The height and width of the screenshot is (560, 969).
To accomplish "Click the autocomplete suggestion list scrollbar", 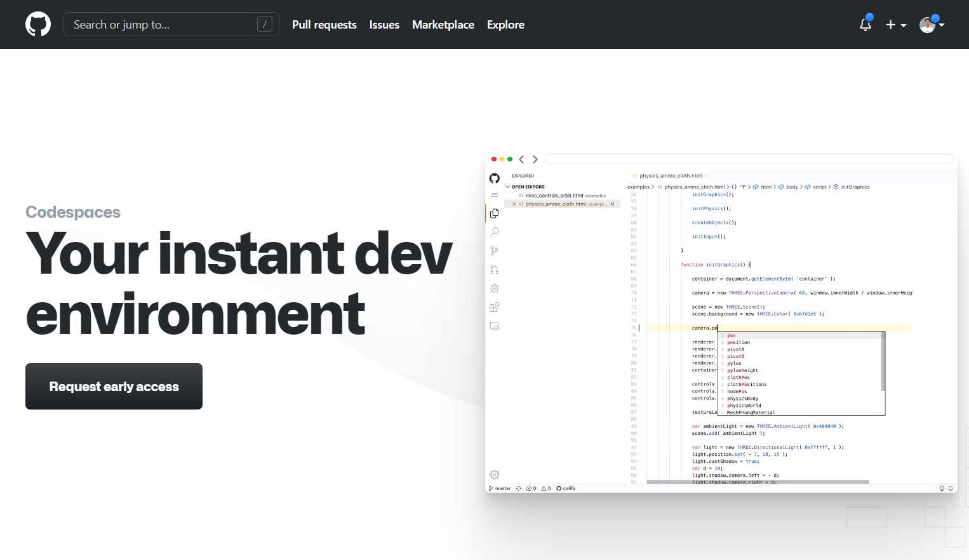I will 883,362.
